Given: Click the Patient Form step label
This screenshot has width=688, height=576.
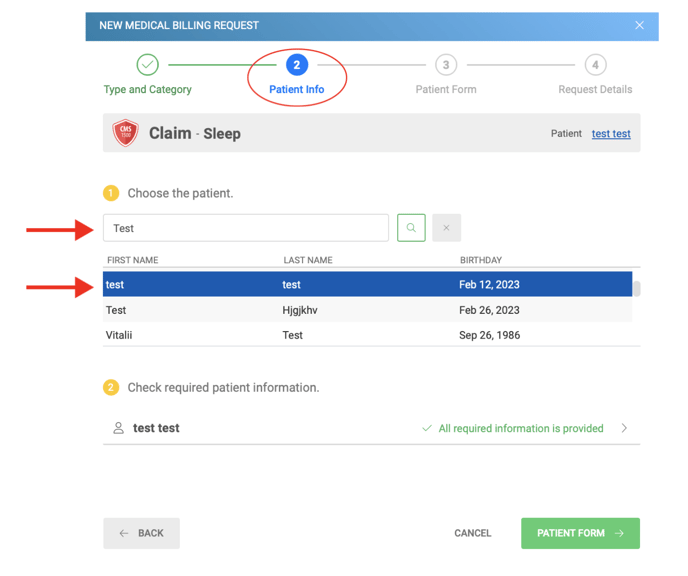Looking at the screenshot, I should [446, 89].
